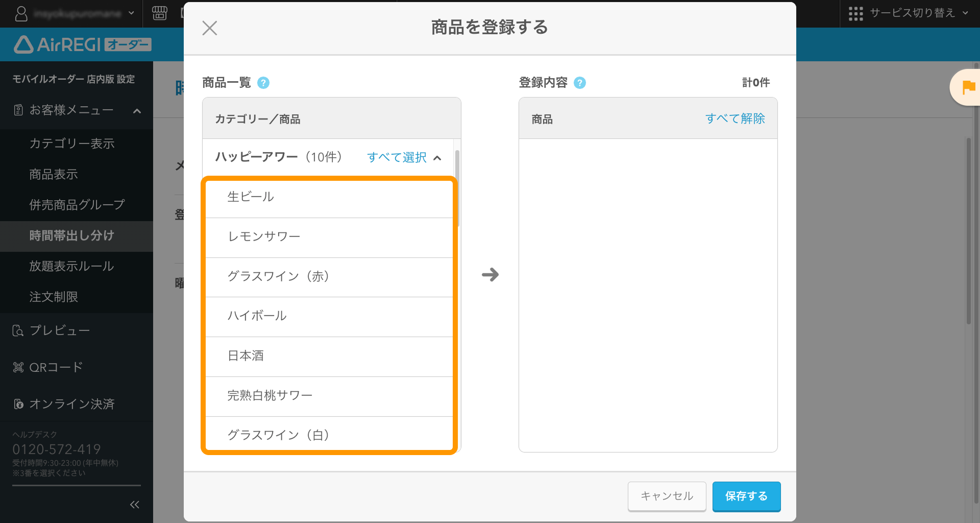The image size is (980, 523).
Task: Click モバイルオーダー 店内版 設定 heading
Action: (73, 79)
